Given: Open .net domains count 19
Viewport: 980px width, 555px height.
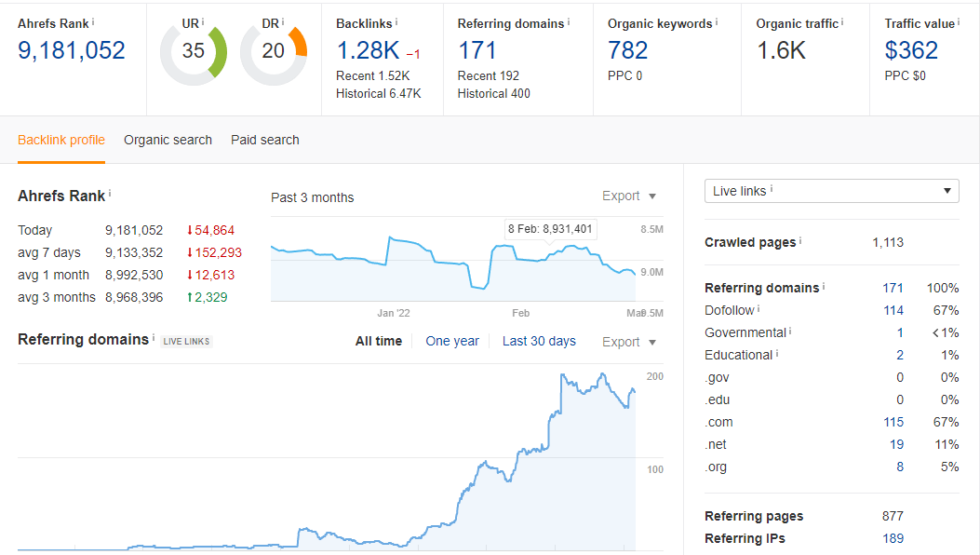Looking at the screenshot, I should pos(896,445).
